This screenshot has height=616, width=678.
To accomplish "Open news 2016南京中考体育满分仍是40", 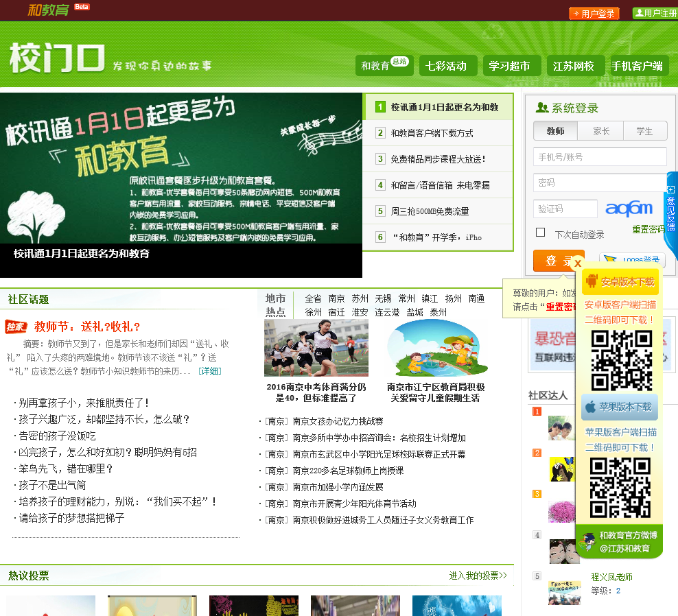I will (x=316, y=392).
